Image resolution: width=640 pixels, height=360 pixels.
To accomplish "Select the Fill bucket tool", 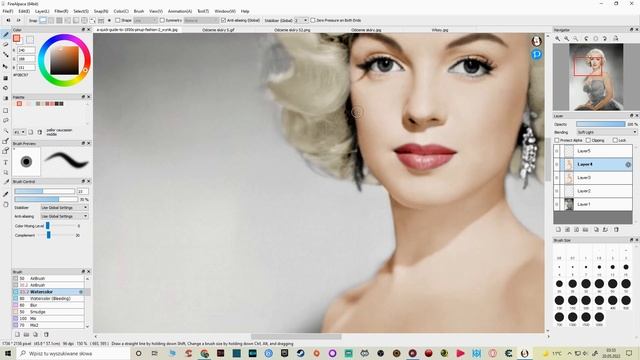I will [6, 88].
